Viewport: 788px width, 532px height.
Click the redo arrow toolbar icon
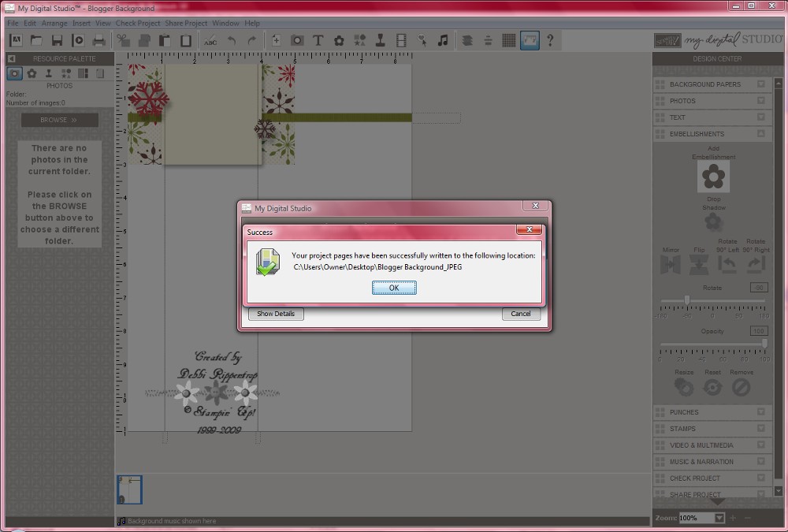[x=252, y=40]
